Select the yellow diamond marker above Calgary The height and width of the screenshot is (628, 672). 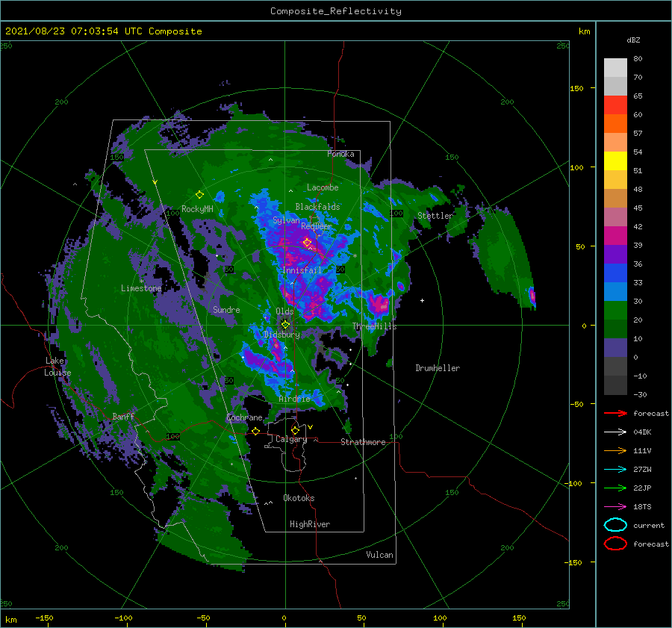[295, 430]
